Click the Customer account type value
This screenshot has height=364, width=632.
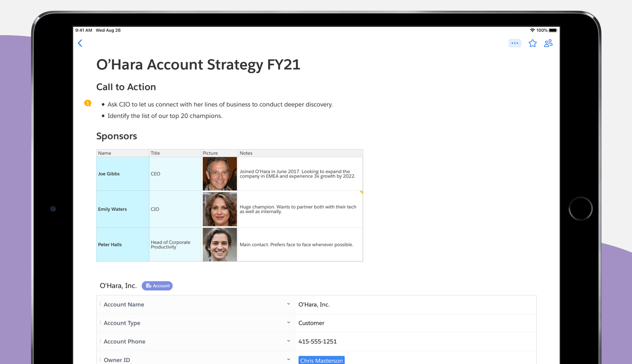(311, 323)
